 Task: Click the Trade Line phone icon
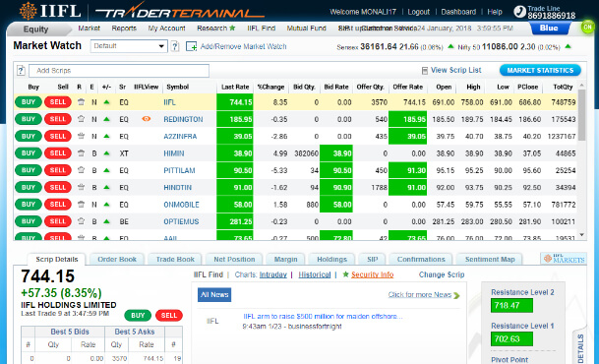point(519,12)
